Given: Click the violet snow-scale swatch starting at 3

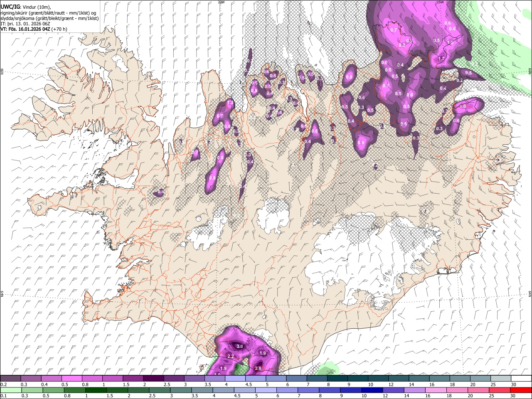Looking at the screenshot, I should click(194, 379).
